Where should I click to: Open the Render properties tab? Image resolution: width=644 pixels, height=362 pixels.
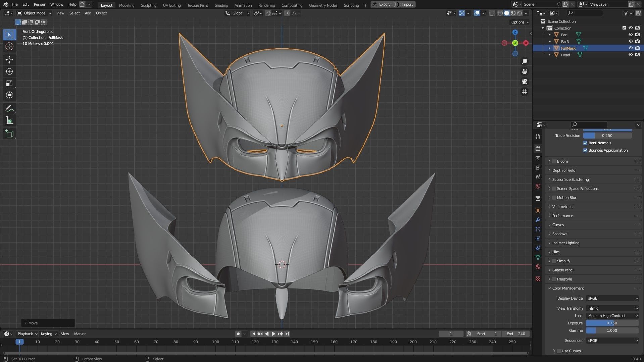538,148
